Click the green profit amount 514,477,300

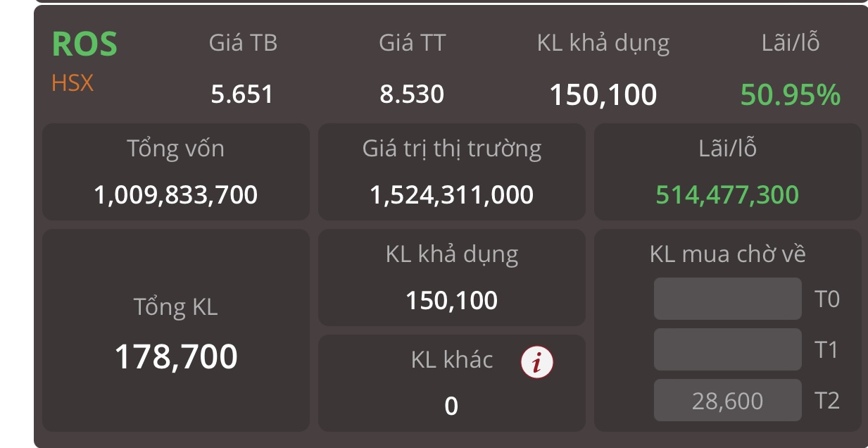click(x=727, y=194)
